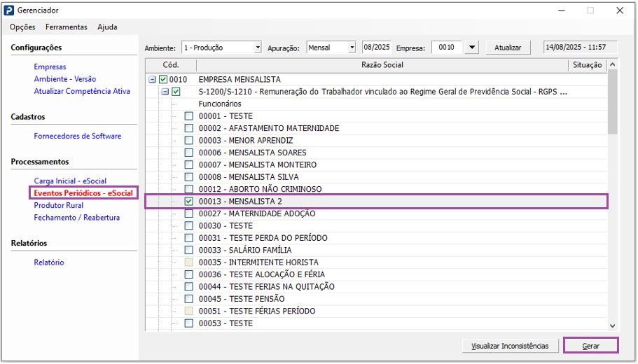Collapse the S-1200/S-1210 event node

pyautogui.click(x=165, y=92)
